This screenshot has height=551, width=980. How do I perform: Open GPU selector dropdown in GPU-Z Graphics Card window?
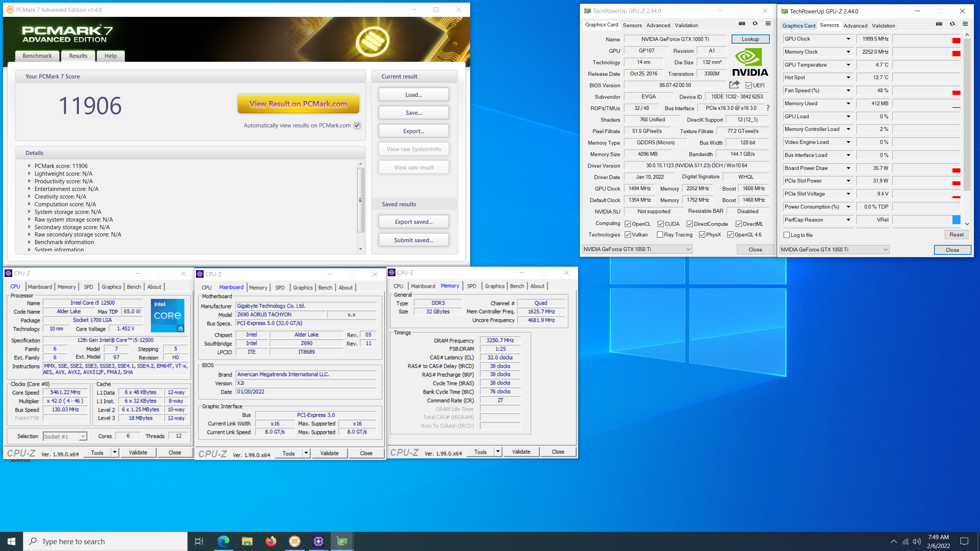(637, 249)
